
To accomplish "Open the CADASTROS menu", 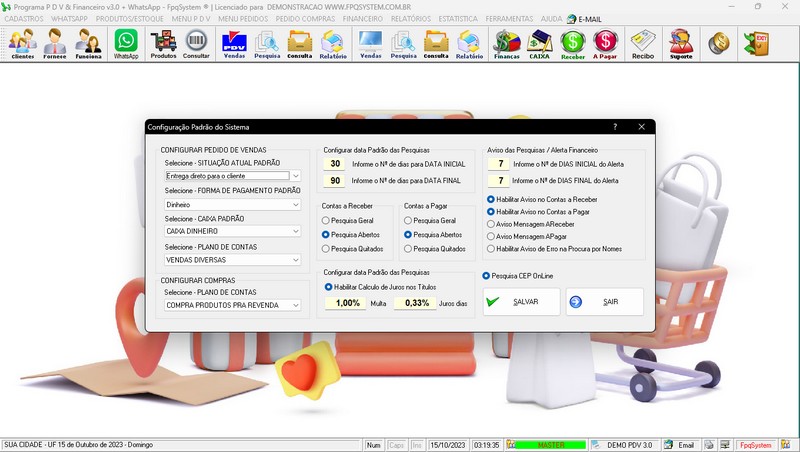I will point(24,19).
